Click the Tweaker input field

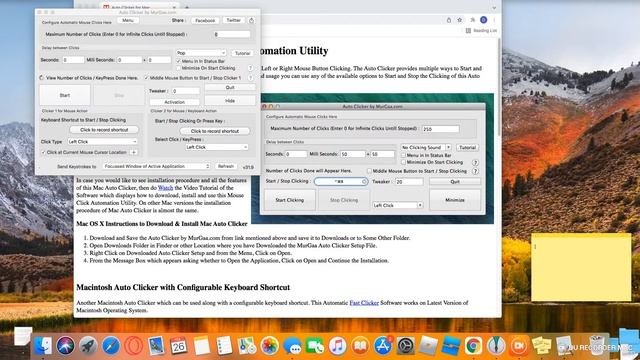click(x=186, y=91)
